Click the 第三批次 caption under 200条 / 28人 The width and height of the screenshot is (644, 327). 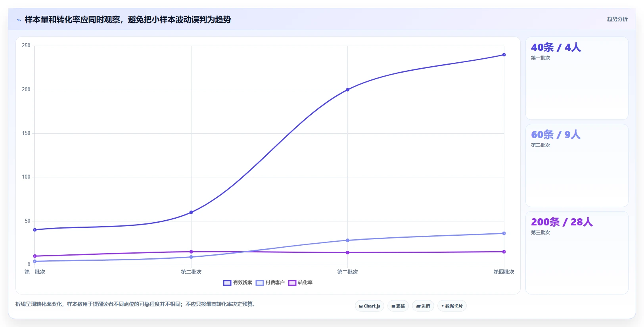[540, 233]
